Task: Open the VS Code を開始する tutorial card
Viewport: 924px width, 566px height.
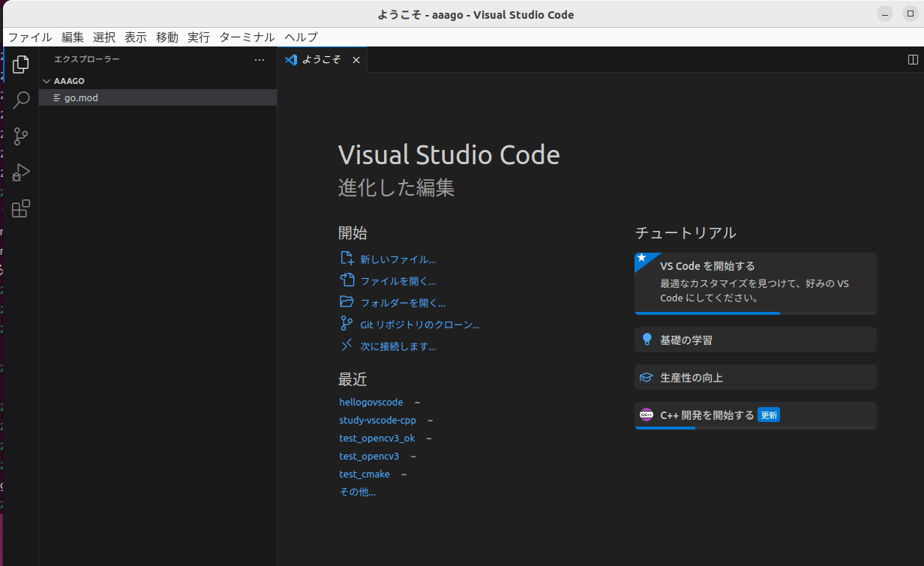Action: coord(755,283)
